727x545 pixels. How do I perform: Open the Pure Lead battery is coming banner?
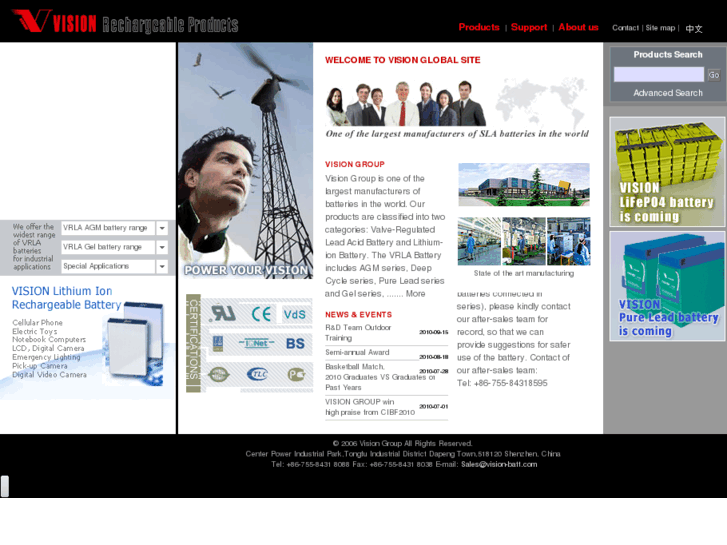(667, 286)
